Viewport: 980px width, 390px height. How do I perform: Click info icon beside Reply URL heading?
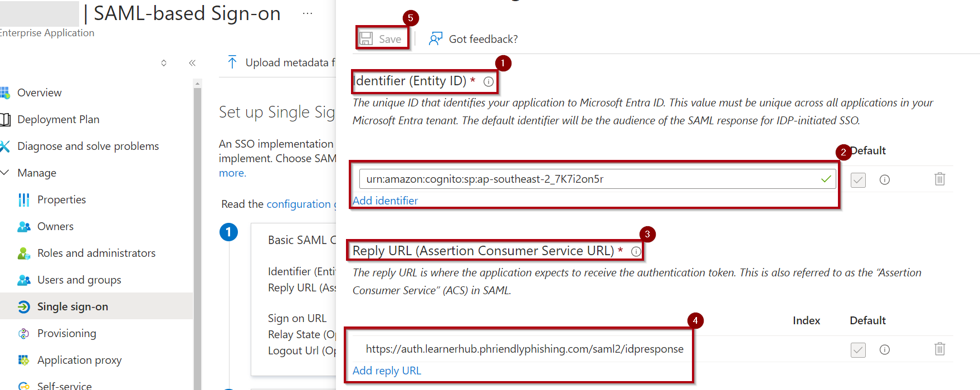coord(636,251)
